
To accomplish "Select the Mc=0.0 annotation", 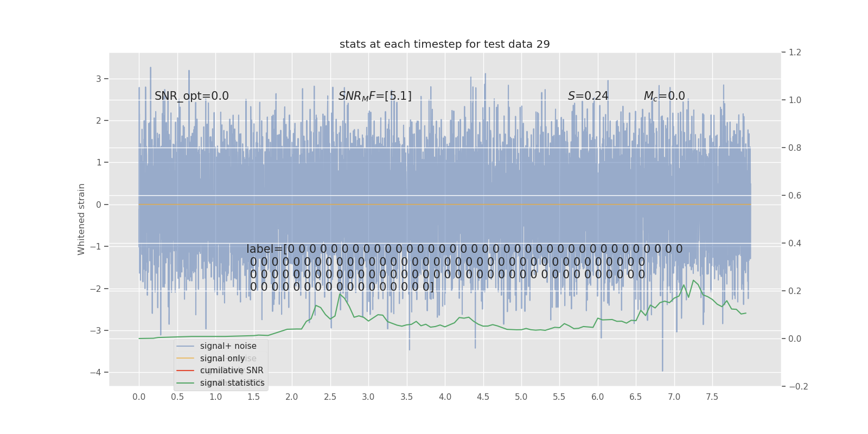I will [664, 96].
